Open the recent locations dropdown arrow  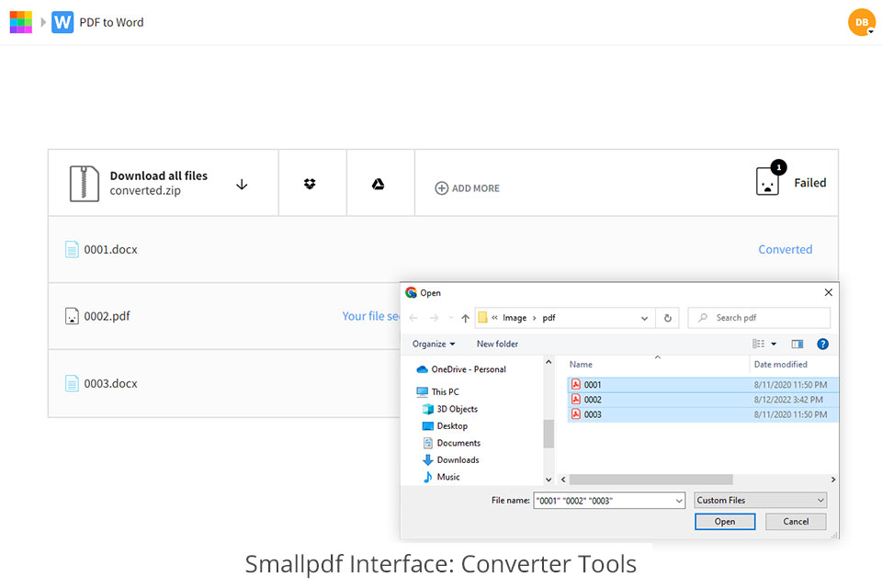click(450, 318)
